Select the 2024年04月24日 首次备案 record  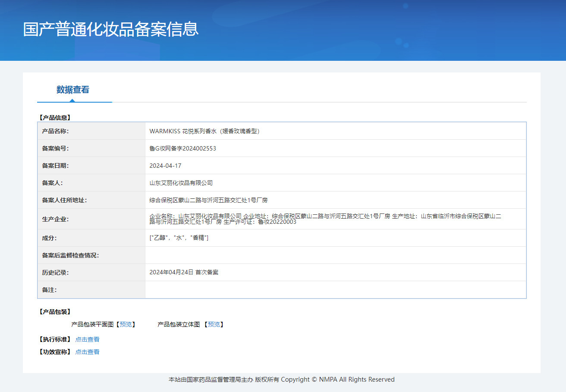184,273
